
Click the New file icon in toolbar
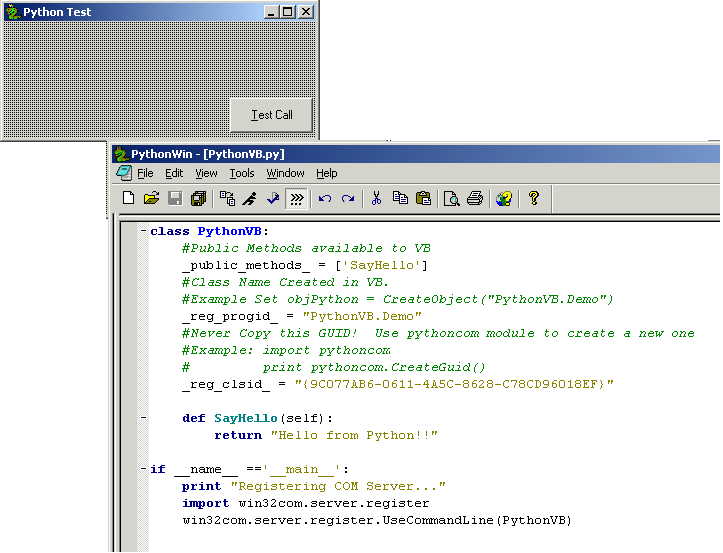(128, 198)
